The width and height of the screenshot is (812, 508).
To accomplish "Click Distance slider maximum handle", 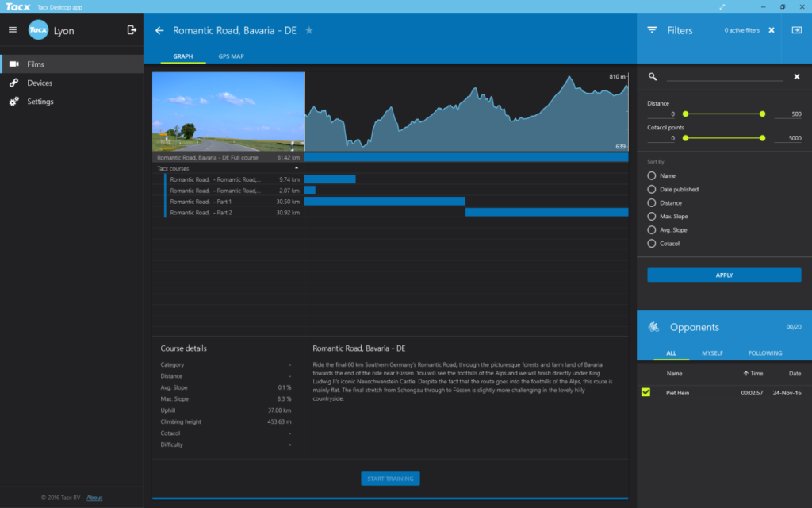I will [762, 114].
